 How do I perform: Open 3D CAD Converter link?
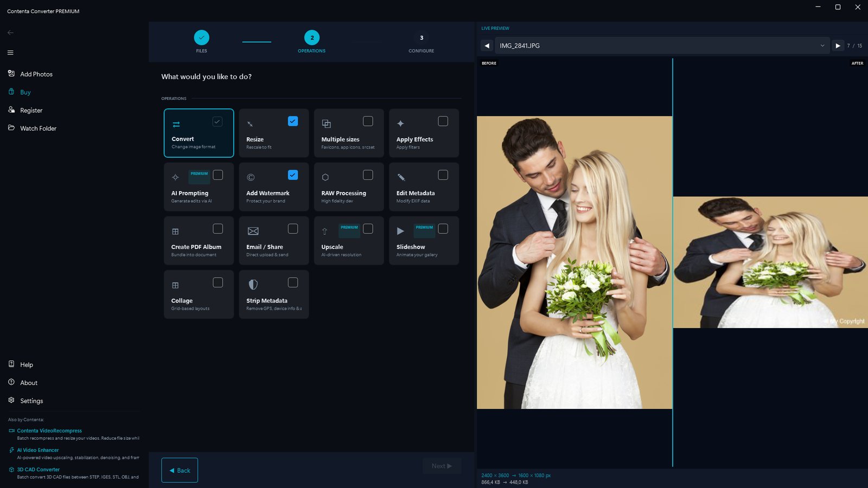click(x=38, y=470)
